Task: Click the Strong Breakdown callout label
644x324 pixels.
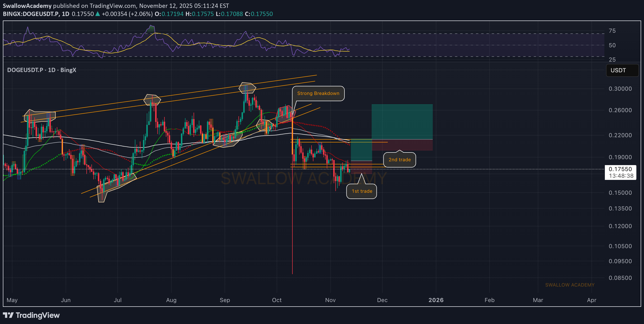Action: 318,94
